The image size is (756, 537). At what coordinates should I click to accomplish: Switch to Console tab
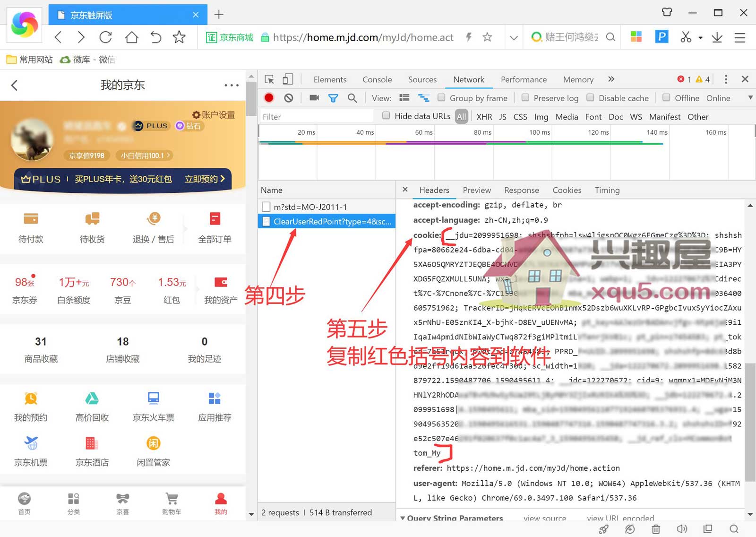tap(377, 79)
